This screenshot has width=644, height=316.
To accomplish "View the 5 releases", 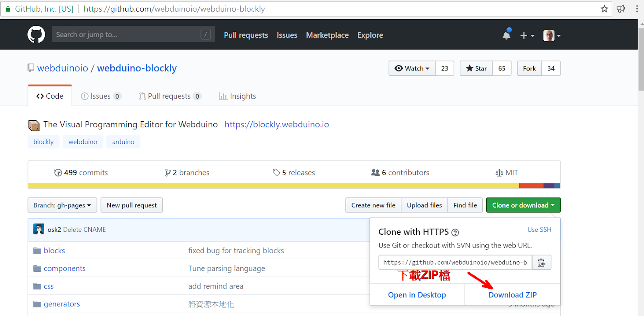I will (294, 173).
